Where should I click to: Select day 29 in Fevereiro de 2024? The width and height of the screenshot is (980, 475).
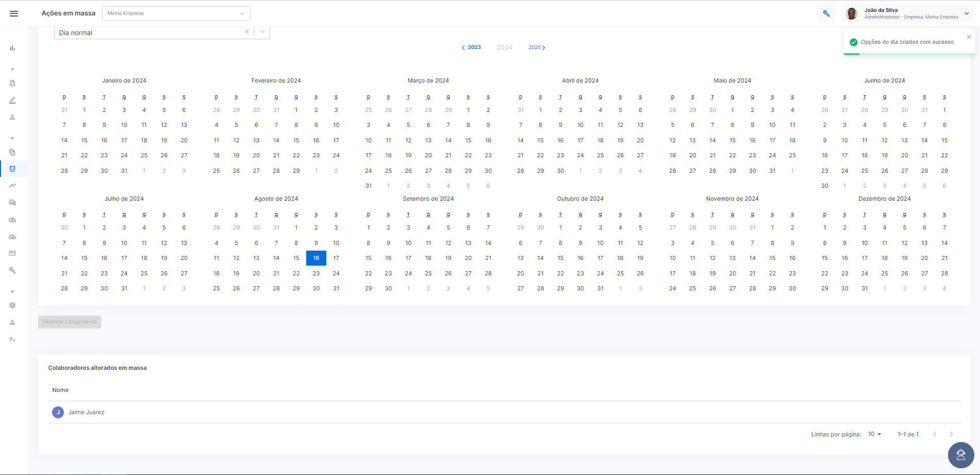[x=296, y=171]
